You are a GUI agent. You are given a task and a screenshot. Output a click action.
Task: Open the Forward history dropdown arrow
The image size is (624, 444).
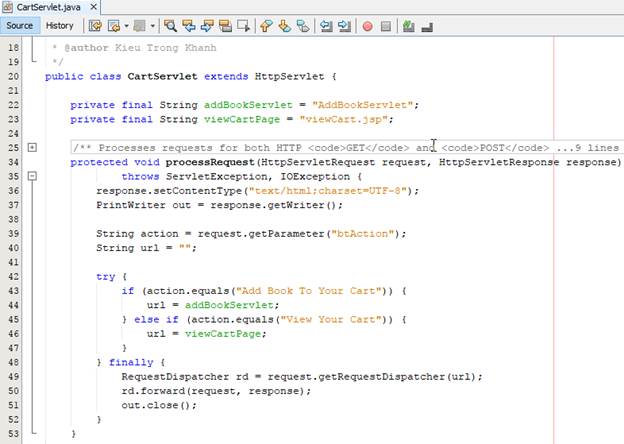tap(152, 26)
